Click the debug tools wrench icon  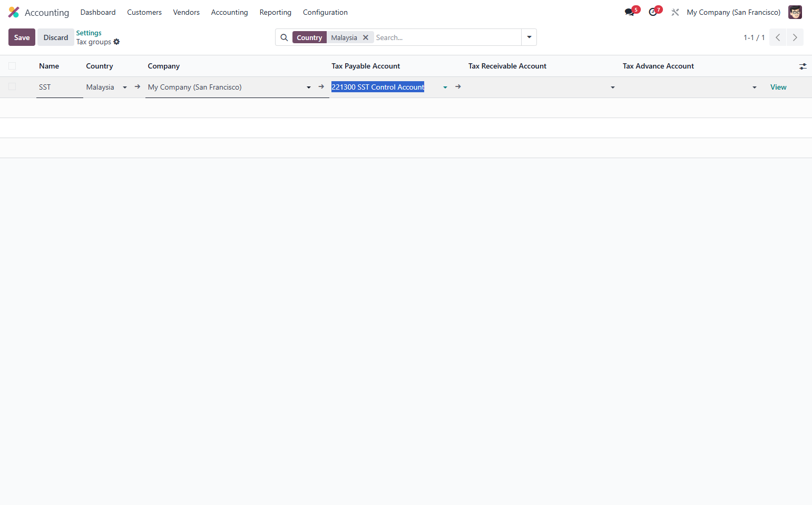coord(675,12)
